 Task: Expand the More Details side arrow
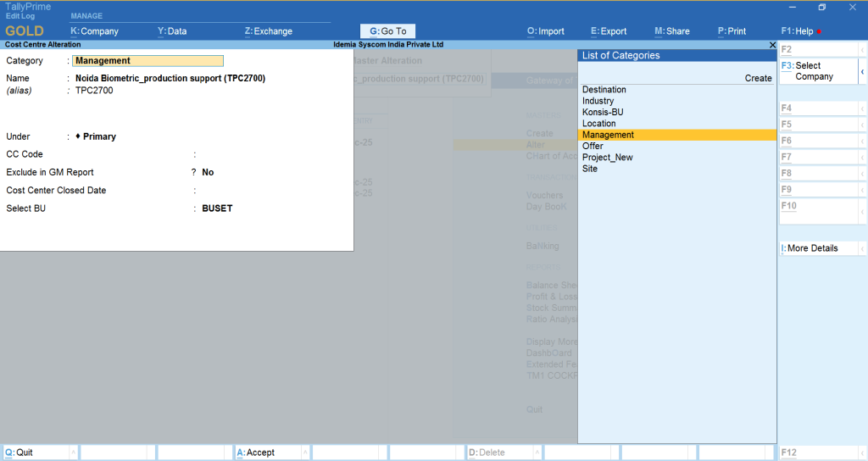862,248
